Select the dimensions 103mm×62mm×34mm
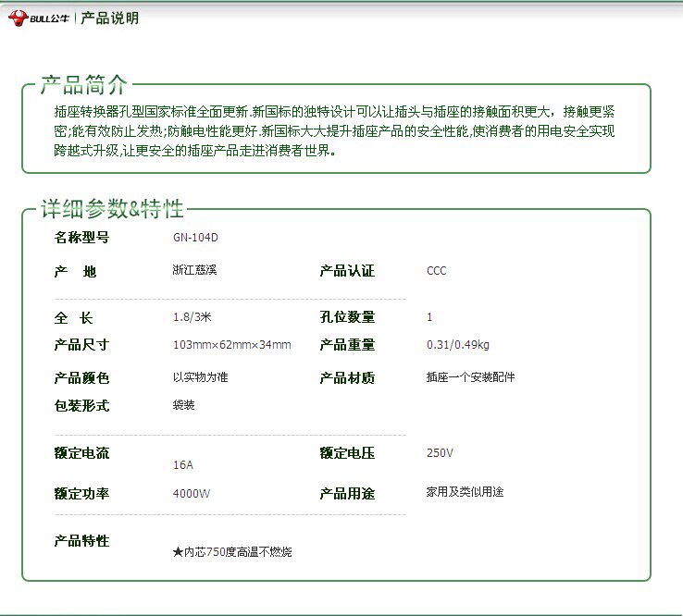Image resolution: width=683 pixels, height=616 pixels. (231, 345)
